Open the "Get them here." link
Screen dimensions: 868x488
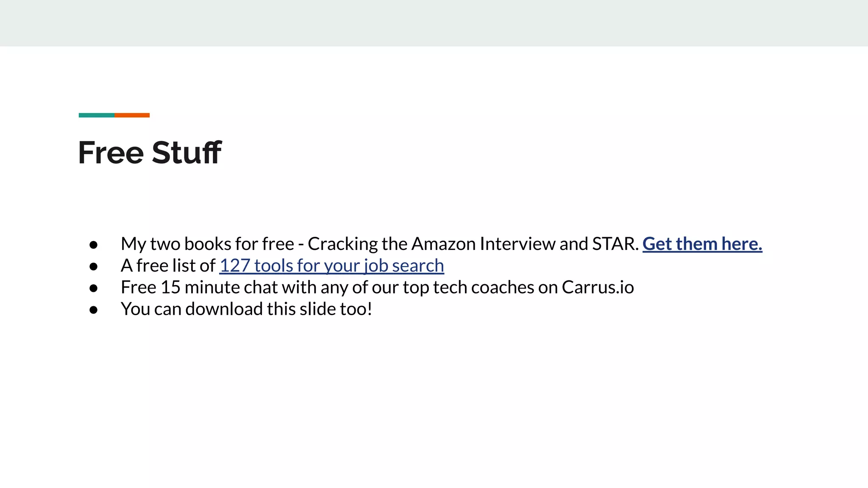(x=702, y=244)
